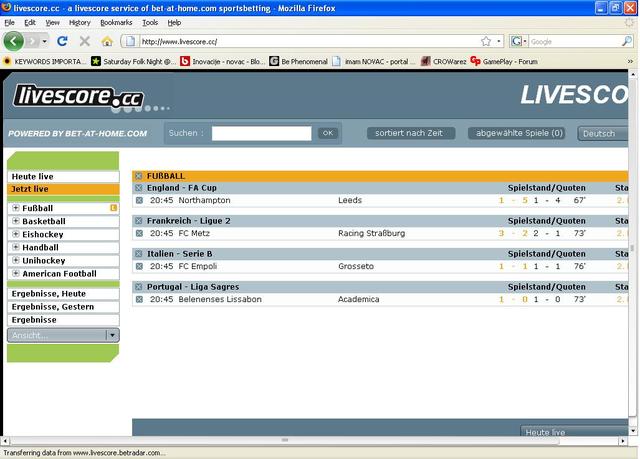This screenshot has height=459, width=640.
Task: Click the orange Fußball live indicator icon
Action: click(x=113, y=208)
